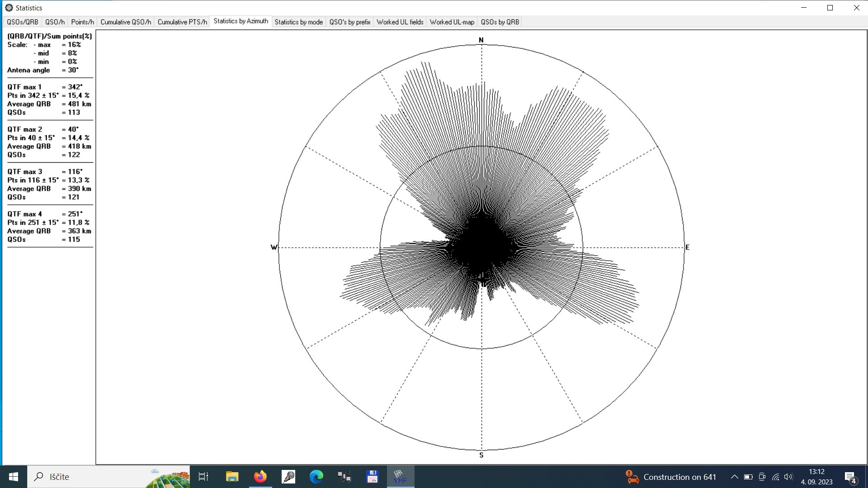This screenshot has height=488, width=868.
Task: Click the E compass label on the chart
Action: click(687, 247)
